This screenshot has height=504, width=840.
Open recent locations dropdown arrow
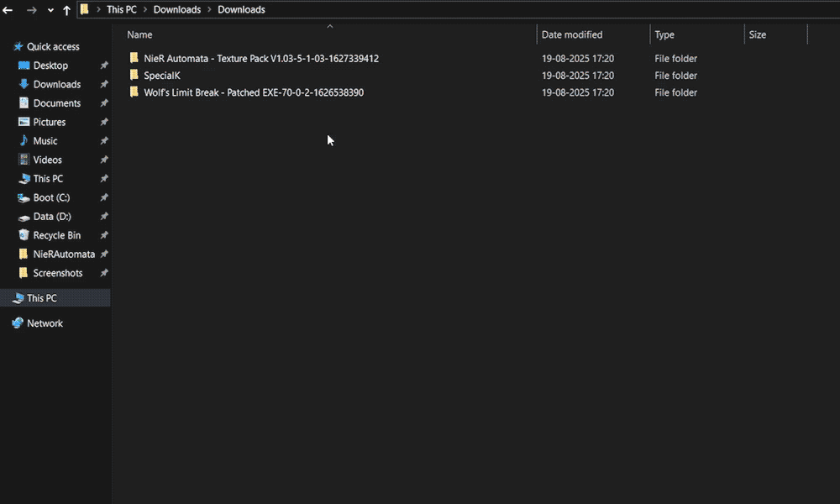[50, 10]
